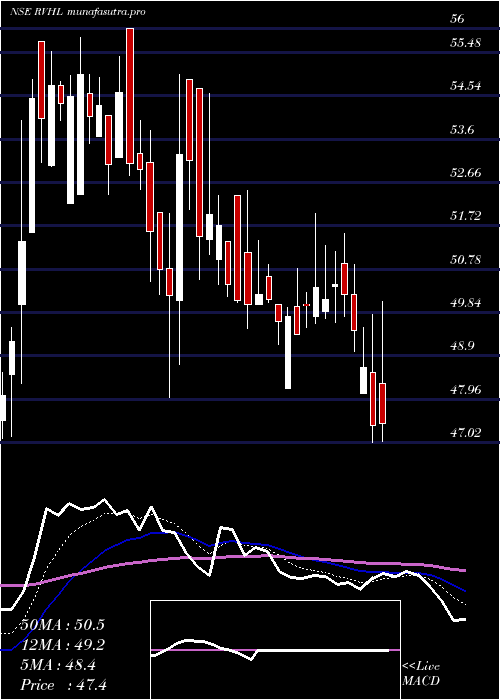This screenshot has width=500, height=700.
Task: Click the 55.48 price axis label
Action: pyautogui.click(x=467, y=43)
